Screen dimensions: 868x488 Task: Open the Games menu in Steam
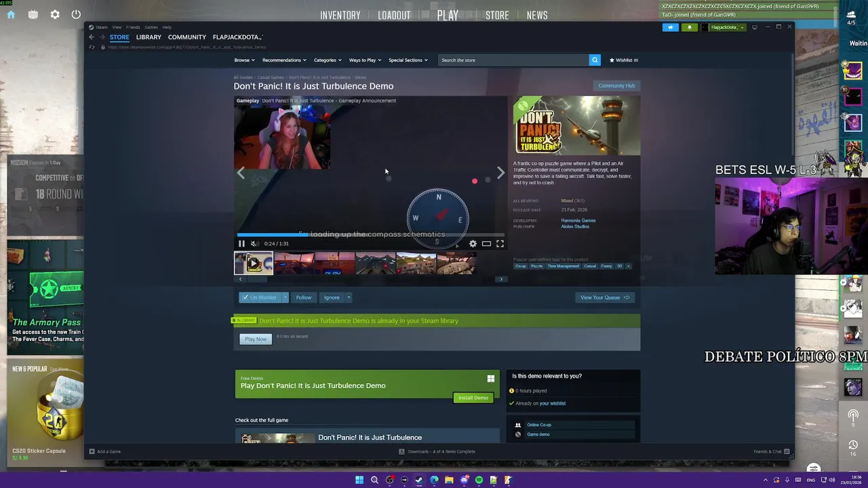coord(151,27)
